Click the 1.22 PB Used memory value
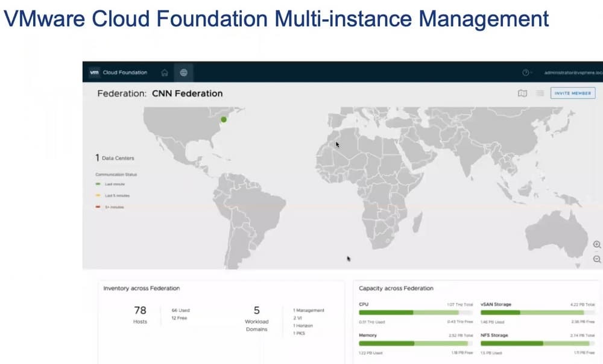This screenshot has width=603, height=364. [371, 353]
